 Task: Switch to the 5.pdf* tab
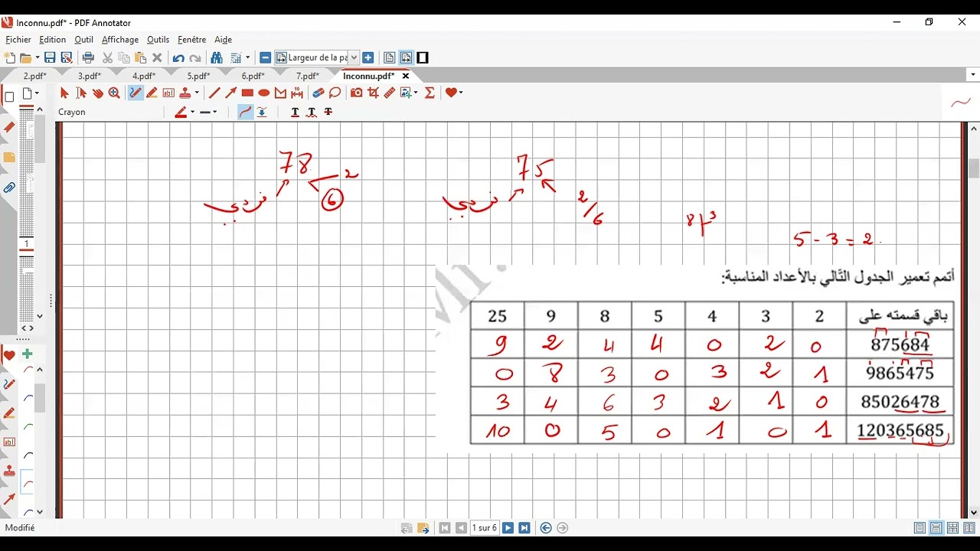198,76
